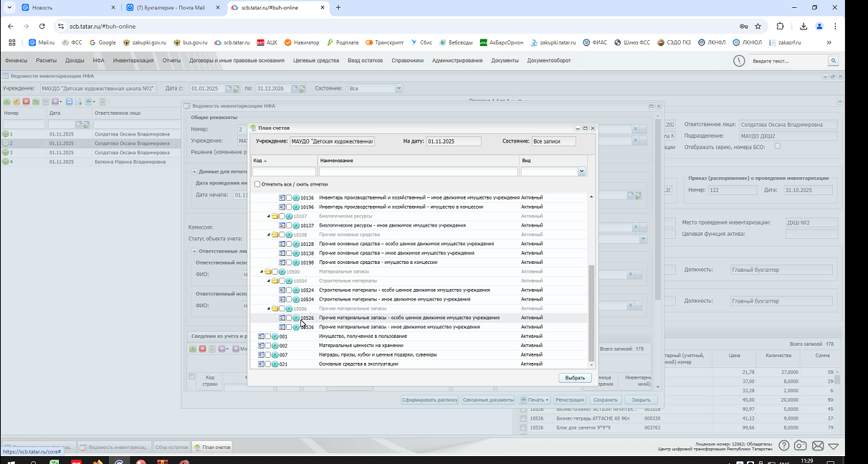Tick the 'Отметить все / снять отметки' checkbox
This screenshot has height=464, width=868.
[257, 184]
